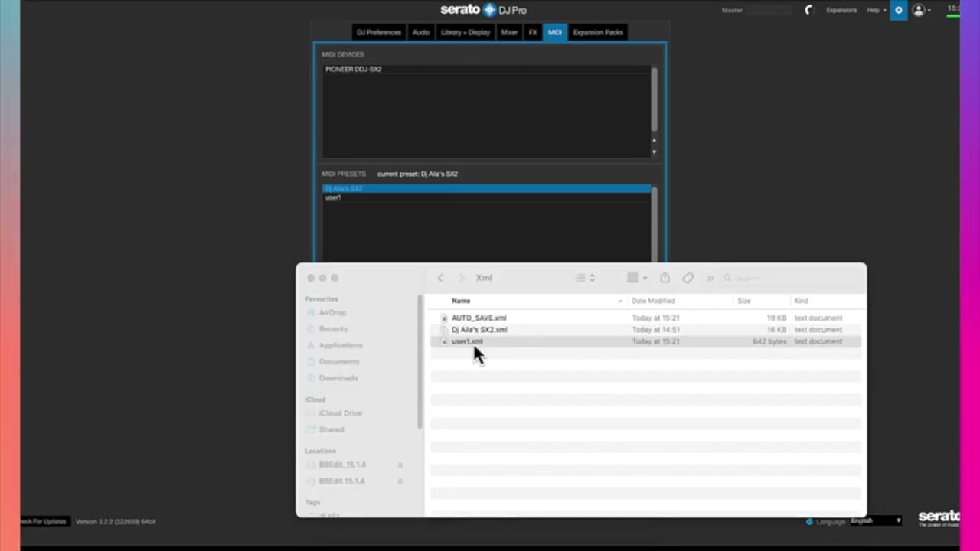The width and height of the screenshot is (980, 551).
Task: Switch to the Mixer tab
Action: [x=509, y=32]
